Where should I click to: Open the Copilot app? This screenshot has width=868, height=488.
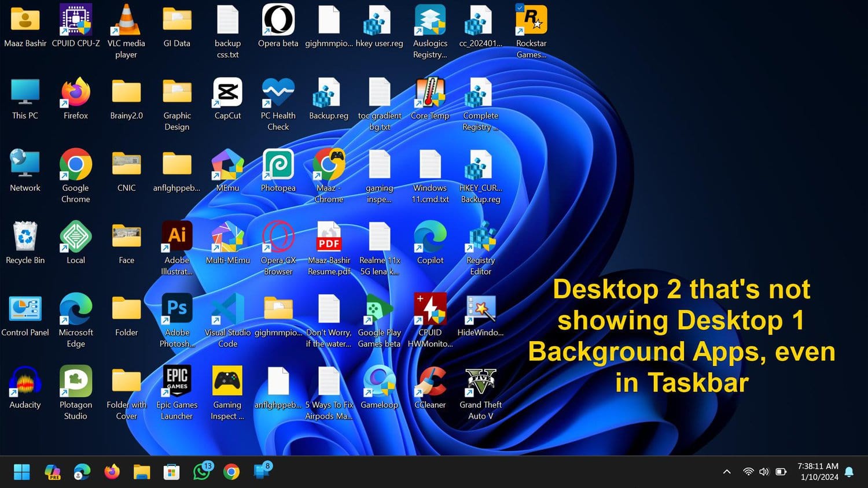430,236
